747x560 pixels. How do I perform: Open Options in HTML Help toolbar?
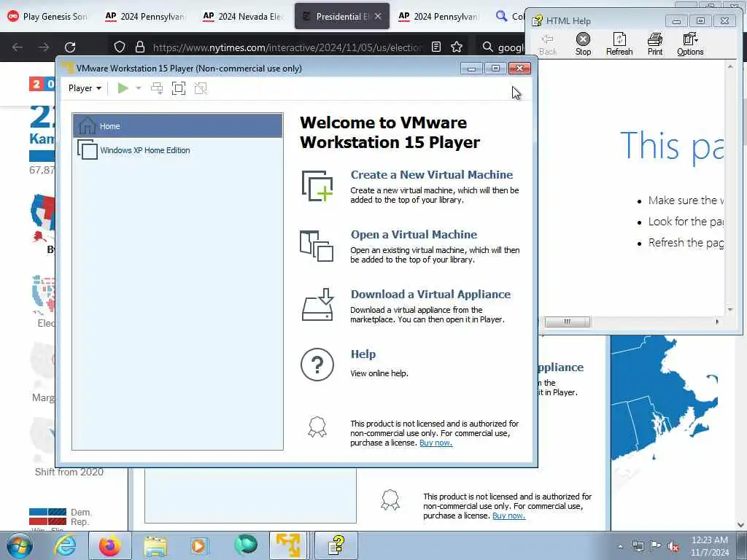pyautogui.click(x=690, y=44)
